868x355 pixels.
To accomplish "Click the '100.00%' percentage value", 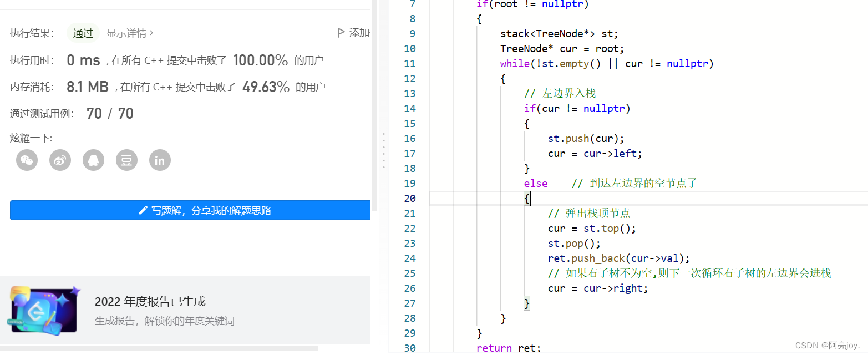I will point(260,60).
